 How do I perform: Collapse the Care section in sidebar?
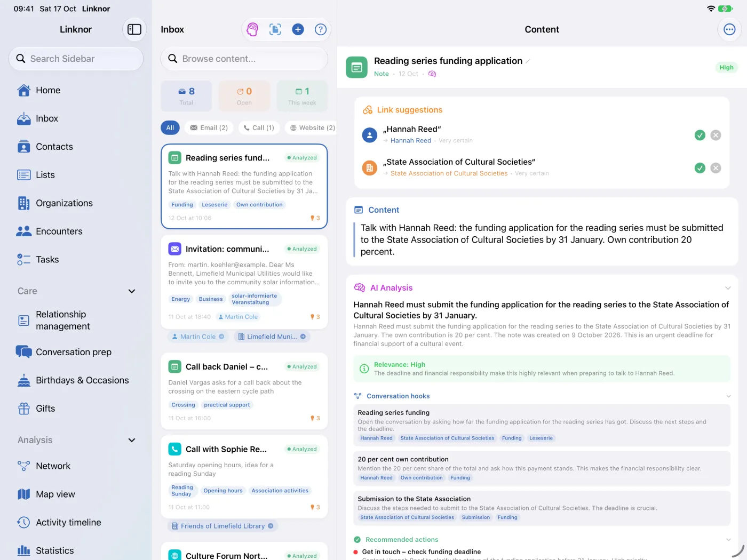point(132,291)
